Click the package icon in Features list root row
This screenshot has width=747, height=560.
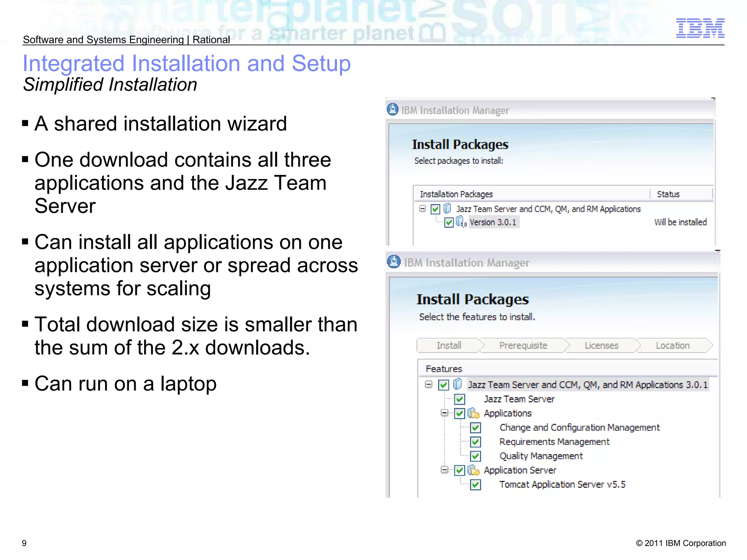(x=457, y=384)
